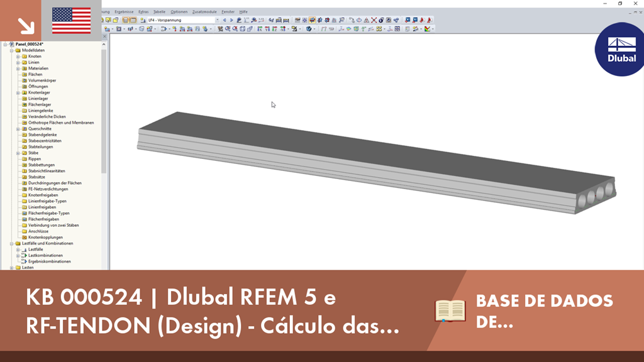Open the Zusatzmodule menu

tap(204, 12)
